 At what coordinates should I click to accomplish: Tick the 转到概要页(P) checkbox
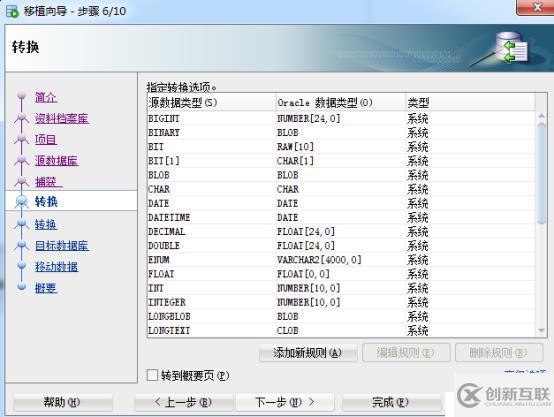(152, 375)
